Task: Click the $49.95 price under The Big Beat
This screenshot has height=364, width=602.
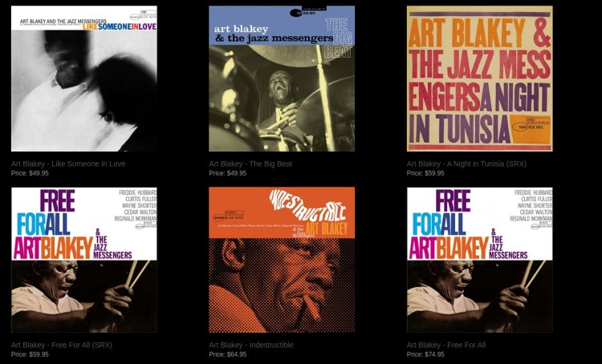Action: click(x=228, y=173)
